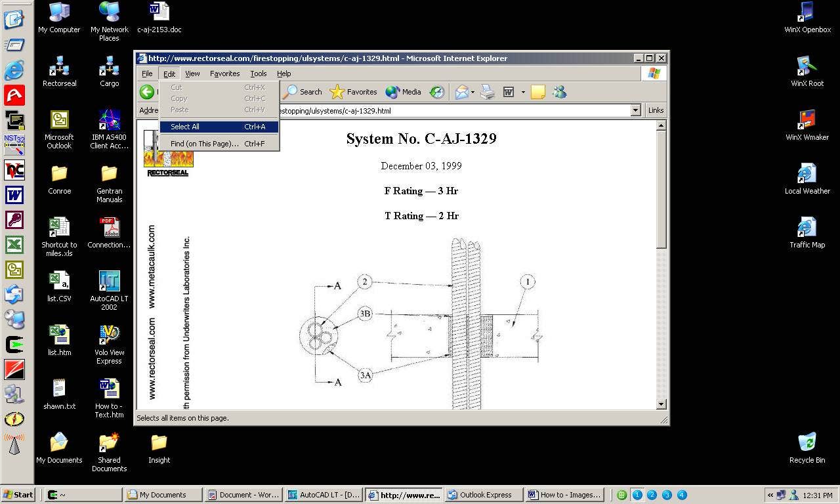Click the Print icon in IE toolbar
The width and height of the screenshot is (840, 504).
coord(488,92)
